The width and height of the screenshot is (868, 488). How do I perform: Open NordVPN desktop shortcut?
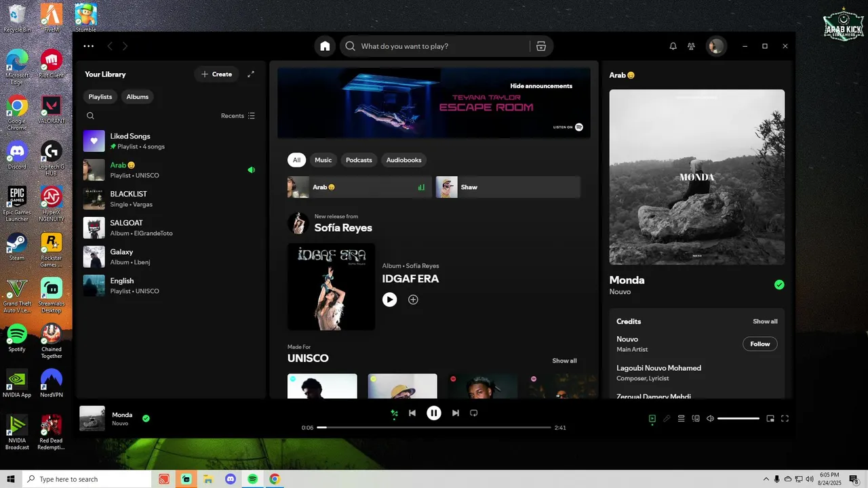click(52, 383)
